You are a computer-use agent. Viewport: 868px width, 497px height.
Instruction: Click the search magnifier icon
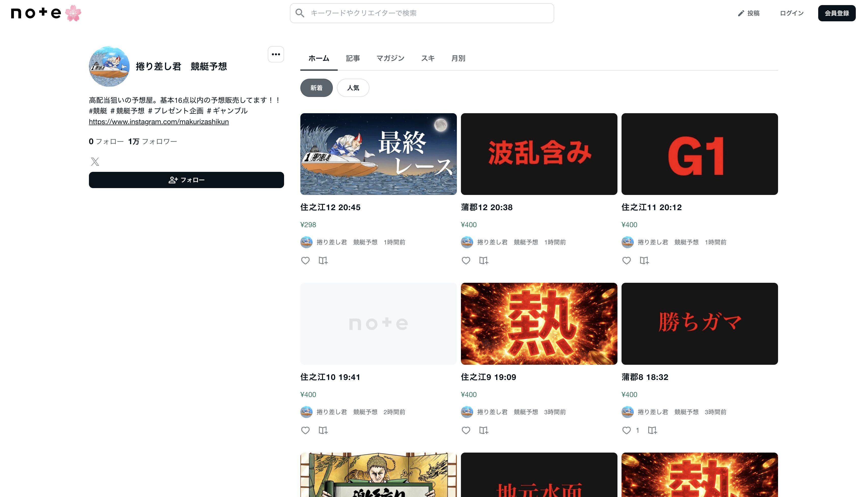click(300, 13)
